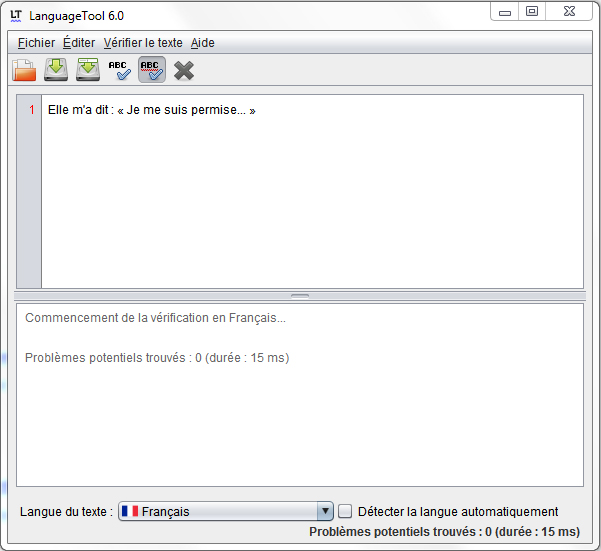Maximize the LanguageTool window
The width and height of the screenshot is (601, 551).
(532, 11)
